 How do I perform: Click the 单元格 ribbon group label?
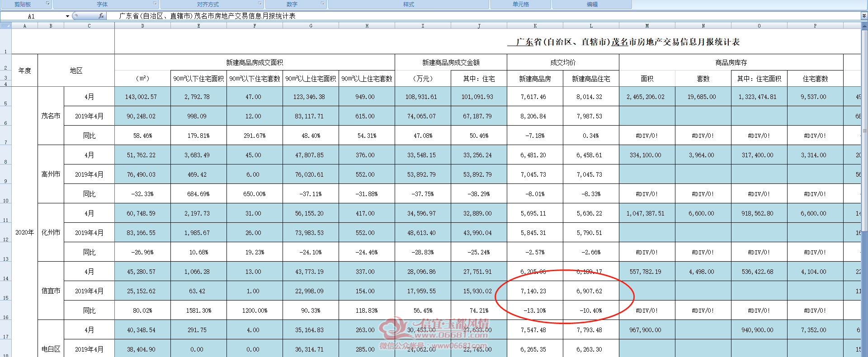[x=520, y=4]
